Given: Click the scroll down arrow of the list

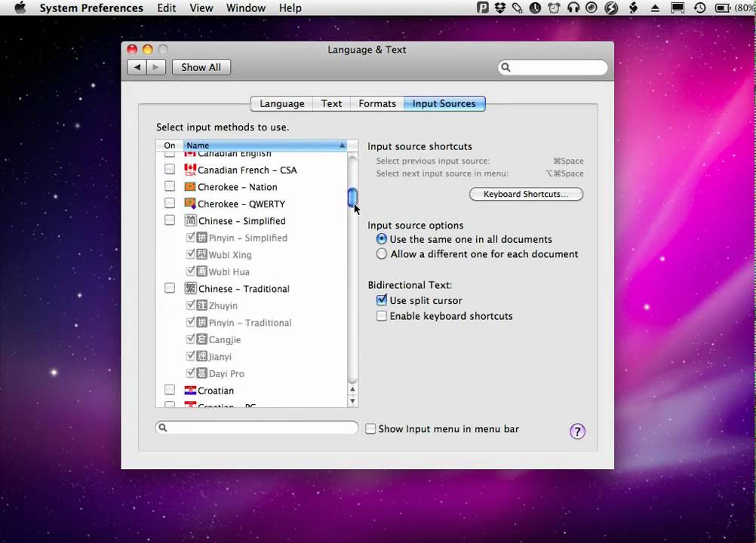Looking at the screenshot, I should click(x=352, y=401).
